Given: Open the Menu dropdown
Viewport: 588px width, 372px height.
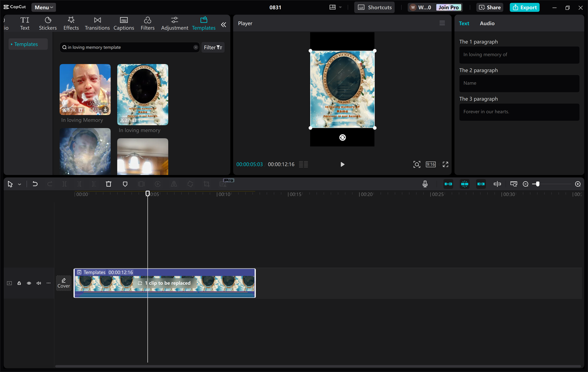Looking at the screenshot, I should tap(43, 7).
